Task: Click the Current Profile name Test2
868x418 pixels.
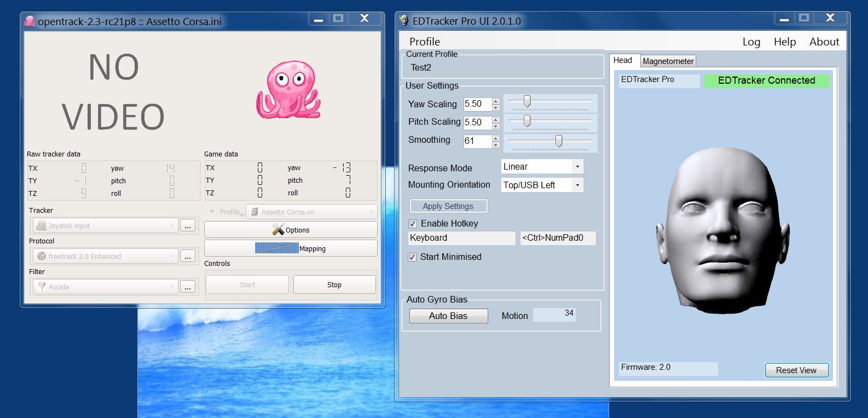Action: pyautogui.click(x=421, y=68)
